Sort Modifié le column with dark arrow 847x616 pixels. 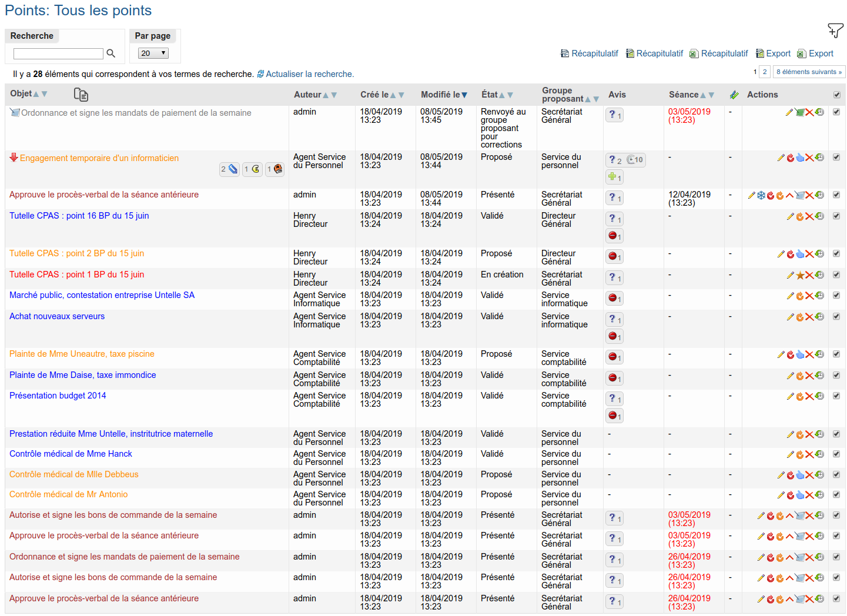pyautogui.click(x=464, y=95)
